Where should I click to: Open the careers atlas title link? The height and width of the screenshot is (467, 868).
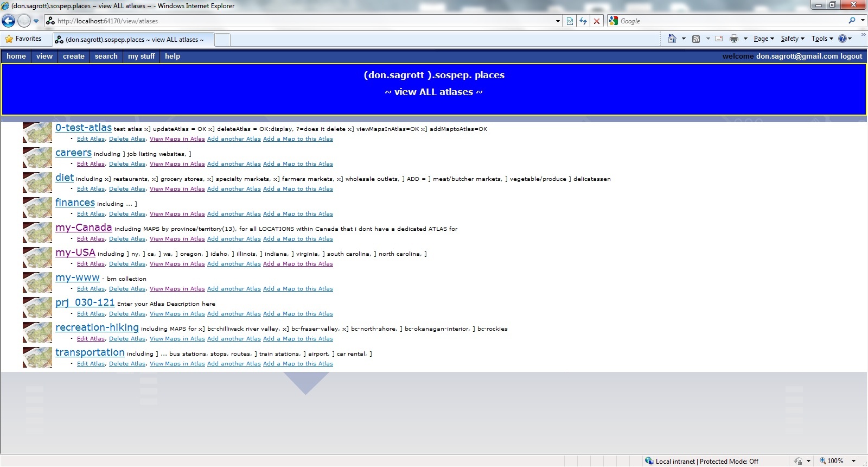(x=73, y=153)
